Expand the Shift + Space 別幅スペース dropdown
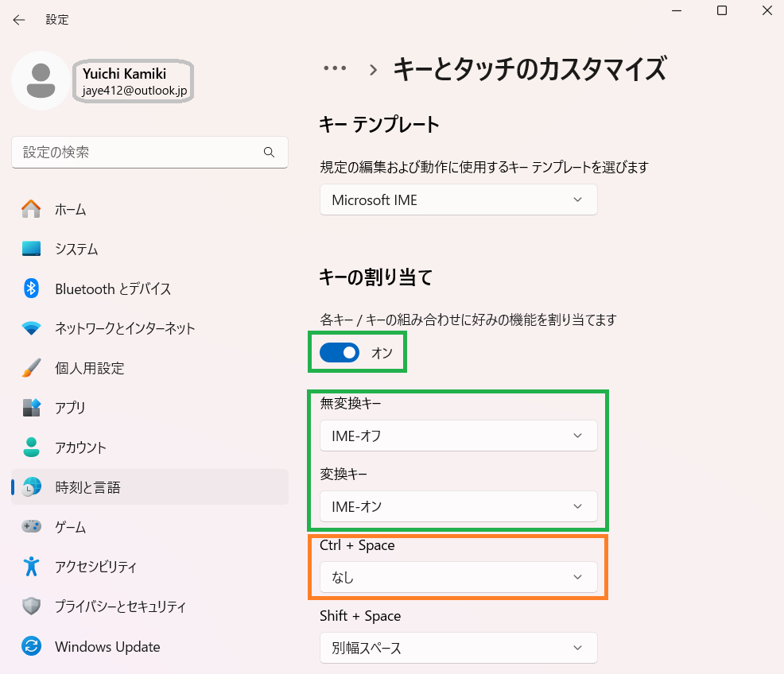 (458, 648)
